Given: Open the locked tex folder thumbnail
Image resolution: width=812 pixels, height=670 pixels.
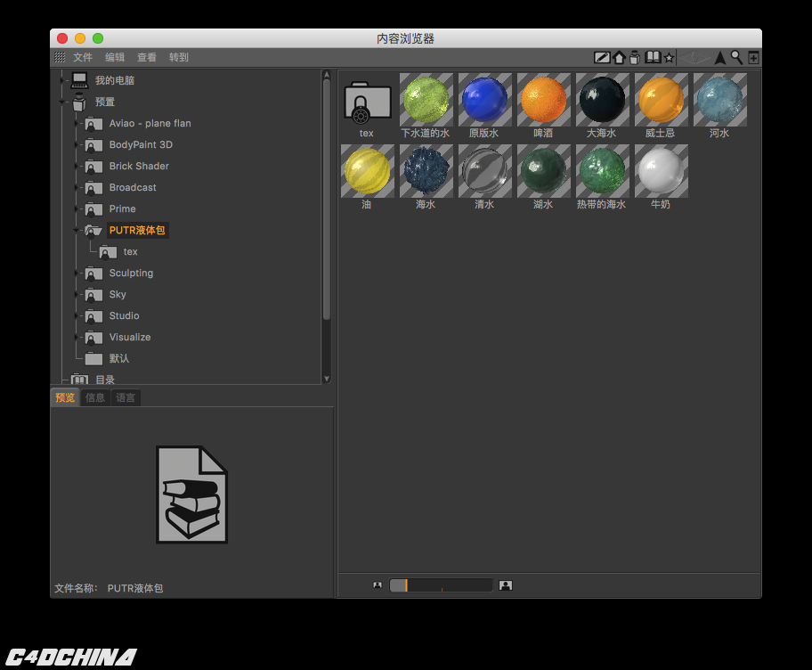Looking at the screenshot, I should tap(368, 102).
